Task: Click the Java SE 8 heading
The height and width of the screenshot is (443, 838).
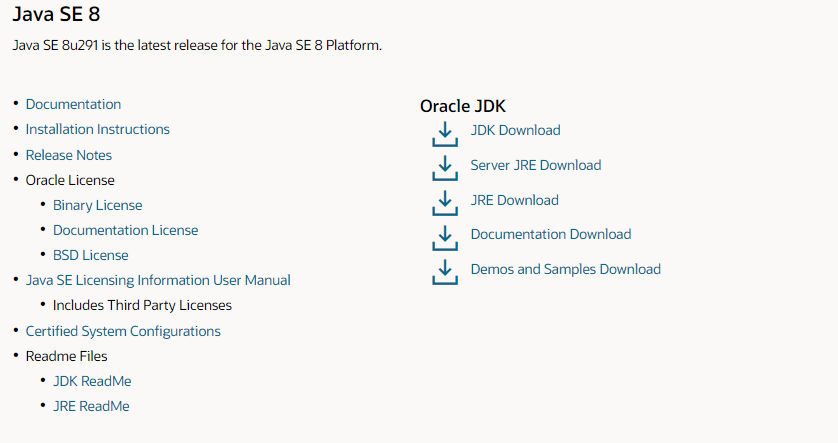Action: 56,14
